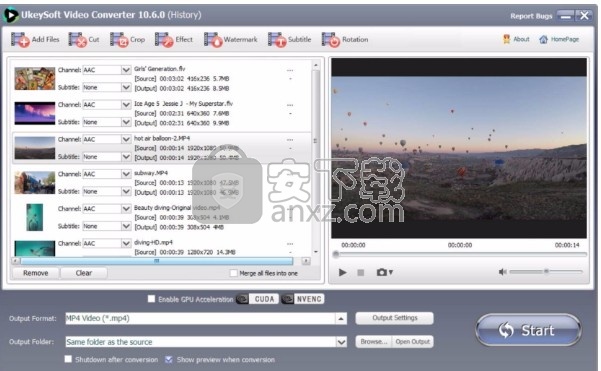This screenshot has width=601, height=371.
Task: Click the UkeySoft play logo icon
Action: (10, 15)
